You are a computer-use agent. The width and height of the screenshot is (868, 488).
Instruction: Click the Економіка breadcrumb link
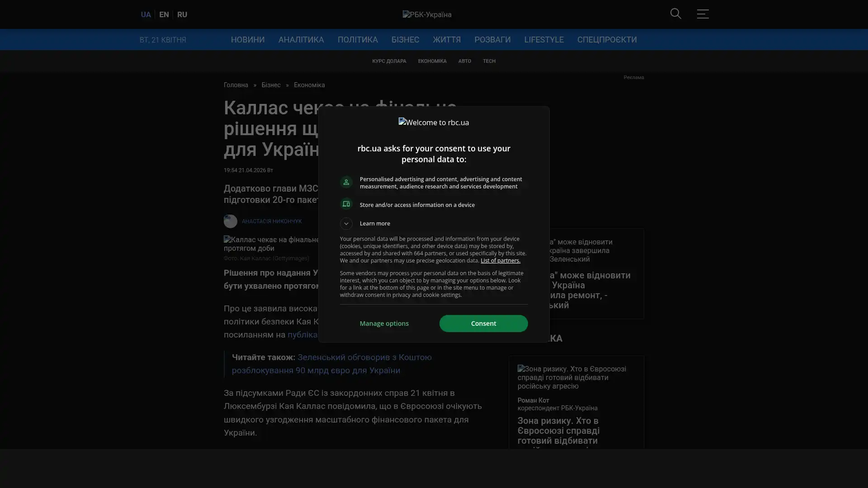pyautogui.click(x=309, y=85)
